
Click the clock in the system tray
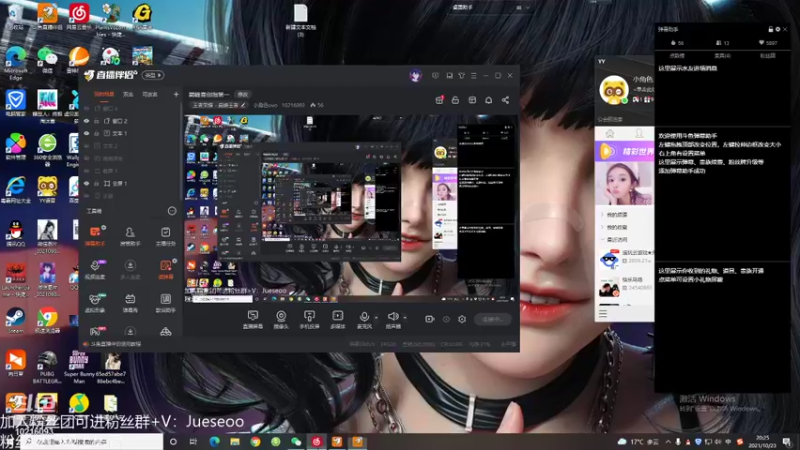click(x=762, y=442)
